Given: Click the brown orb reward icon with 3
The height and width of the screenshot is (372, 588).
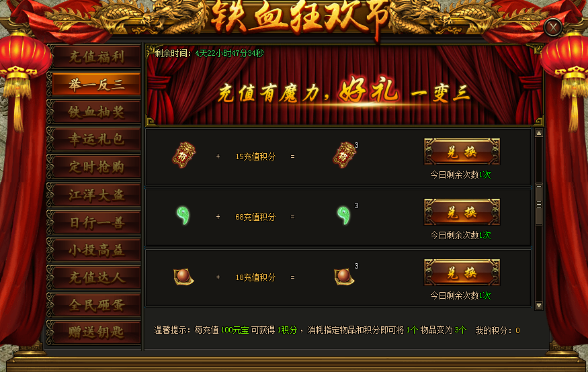Looking at the screenshot, I should pos(344,277).
